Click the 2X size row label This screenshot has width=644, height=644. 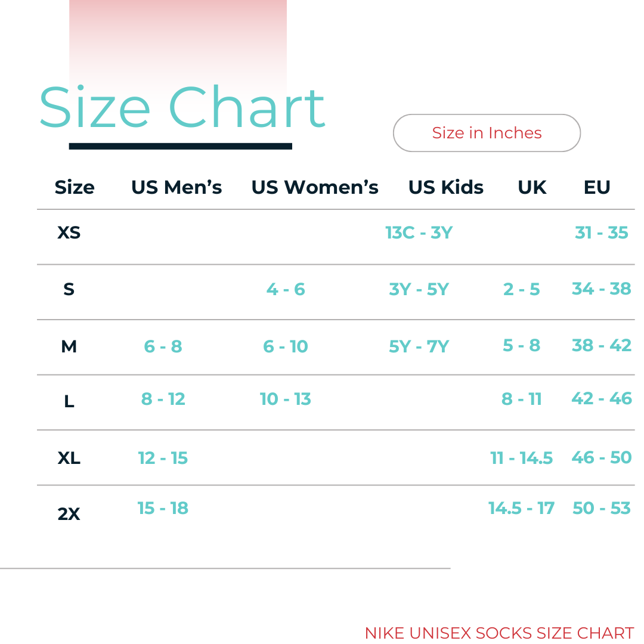(x=69, y=513)
